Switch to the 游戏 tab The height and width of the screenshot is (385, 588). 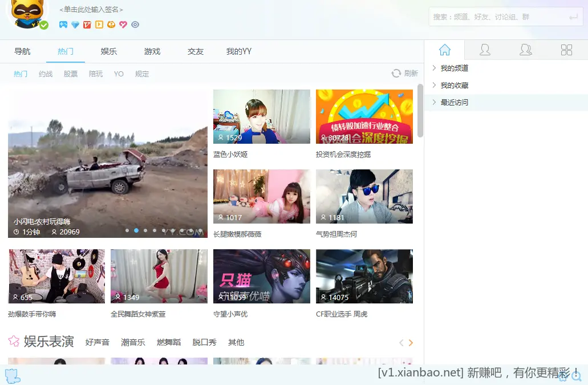click(x=152, y=51)
